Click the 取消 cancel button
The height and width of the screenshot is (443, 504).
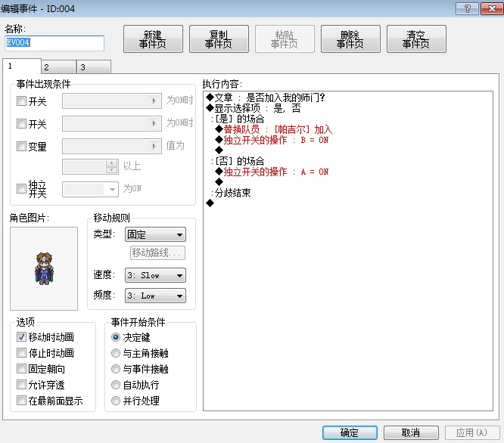point(411,432)
